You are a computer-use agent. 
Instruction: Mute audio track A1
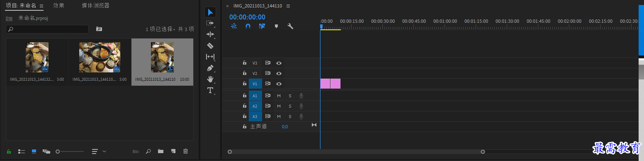click(279, 96)
